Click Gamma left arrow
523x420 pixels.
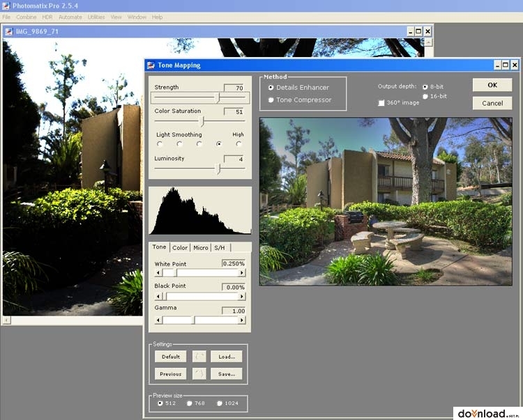pos(158,320)
